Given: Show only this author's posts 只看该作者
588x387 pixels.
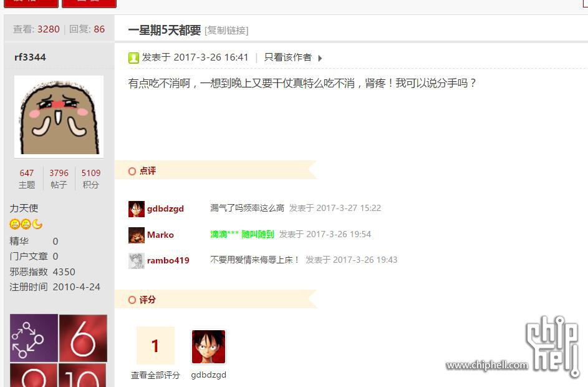Looking at the screenshot, I should coord(287,57).
